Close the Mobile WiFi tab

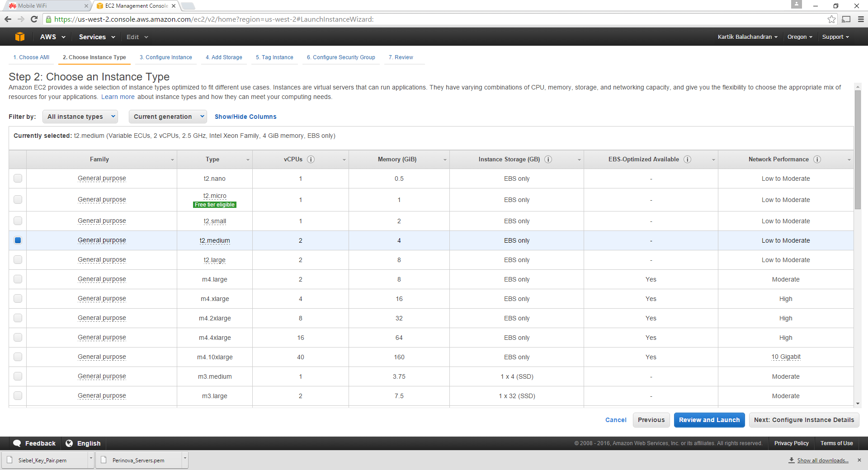tap(86, 6)
